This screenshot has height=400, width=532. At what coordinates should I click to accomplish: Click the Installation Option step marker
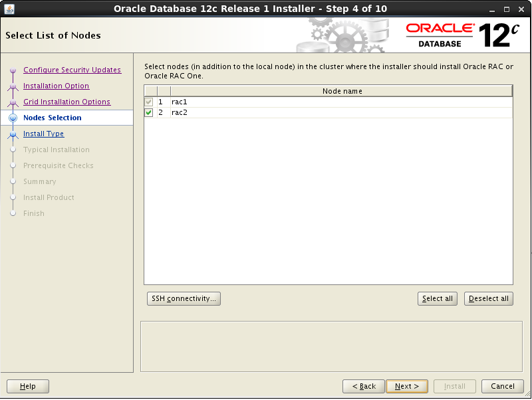[x=13, y=87]
